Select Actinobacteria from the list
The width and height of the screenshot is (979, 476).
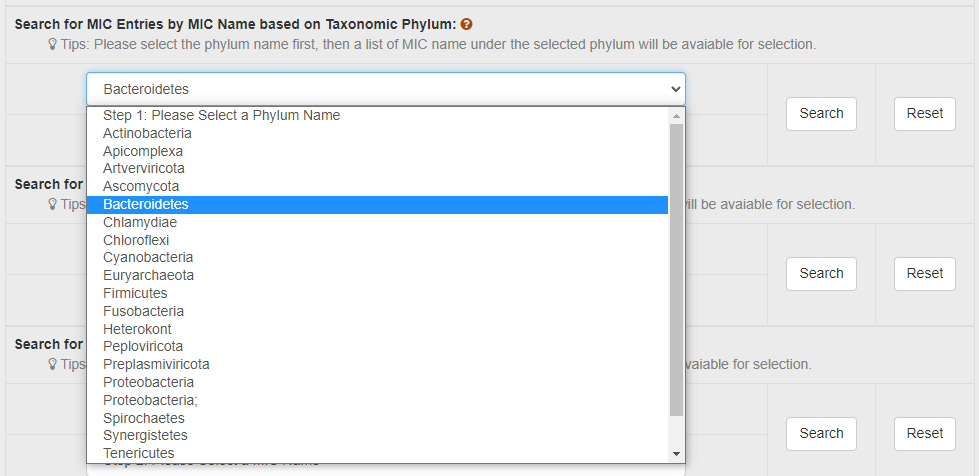147,133
